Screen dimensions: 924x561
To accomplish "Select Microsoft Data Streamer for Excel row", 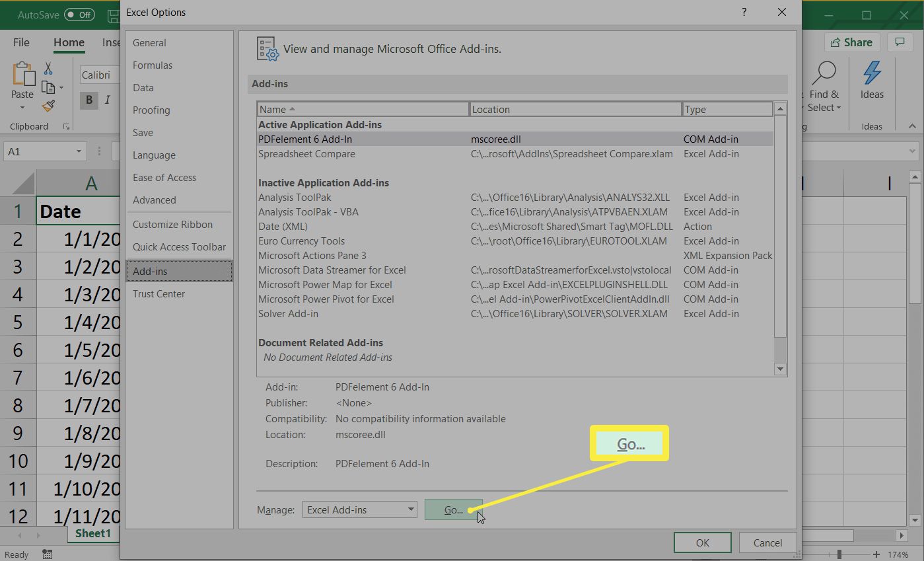I will pyautogui.click(x=515, y=270).
